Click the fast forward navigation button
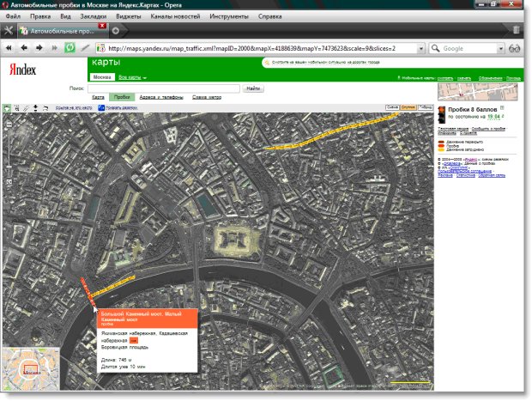This screenshot has width=532, height=401. [x=54, y=48]
